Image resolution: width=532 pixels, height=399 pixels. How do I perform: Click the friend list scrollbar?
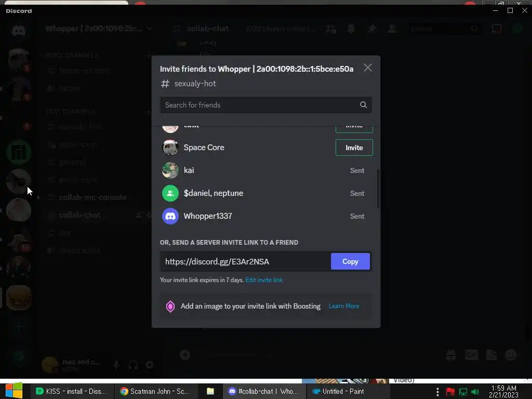point(378,188)
